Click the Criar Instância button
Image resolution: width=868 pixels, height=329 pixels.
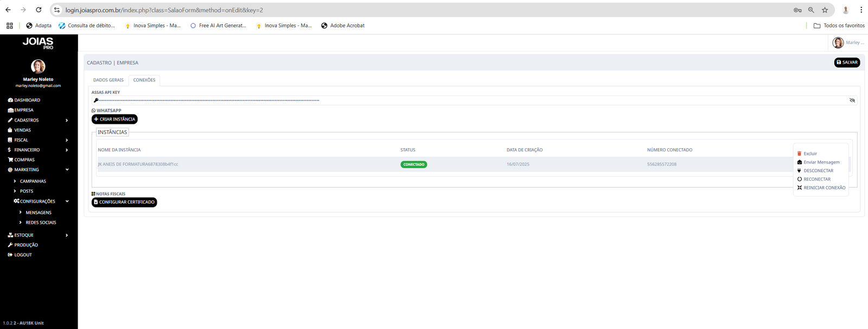click(114, 119)
